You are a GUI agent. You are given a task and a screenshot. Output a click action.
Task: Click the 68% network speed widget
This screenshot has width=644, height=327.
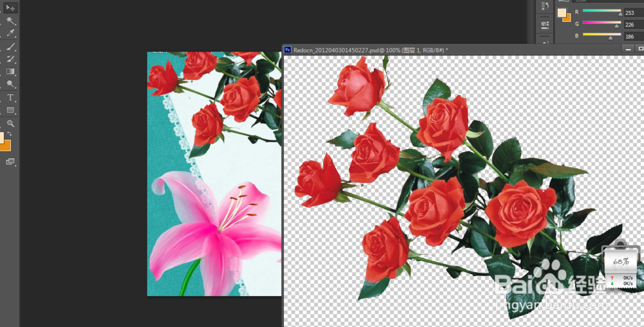(620, 265)
